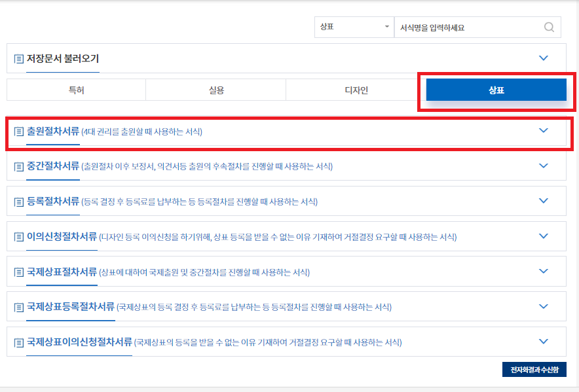Click the document icon beside 중간절차서류
The height and width of the screenshot is (392, 579).
pyautogui.click(x=18, y=167)
